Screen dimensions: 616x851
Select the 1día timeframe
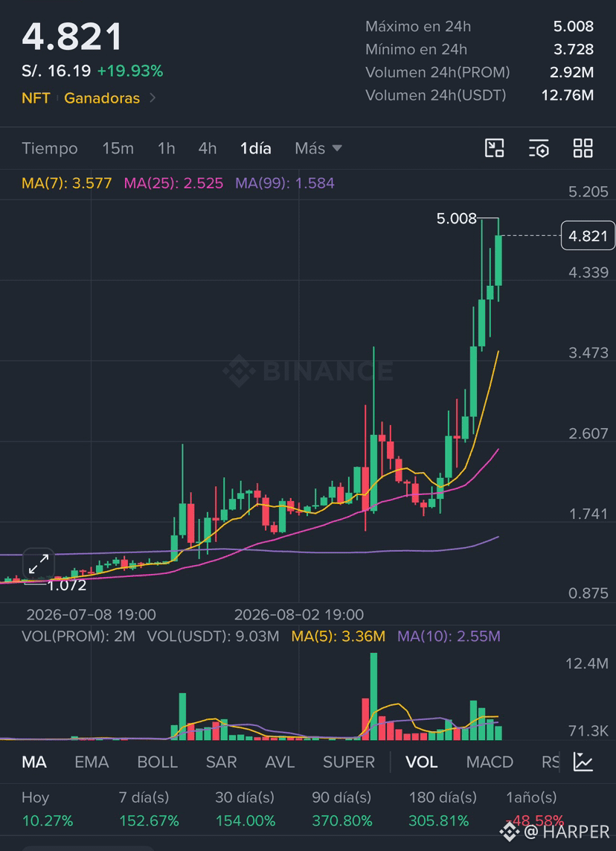[x=255, y=148]
